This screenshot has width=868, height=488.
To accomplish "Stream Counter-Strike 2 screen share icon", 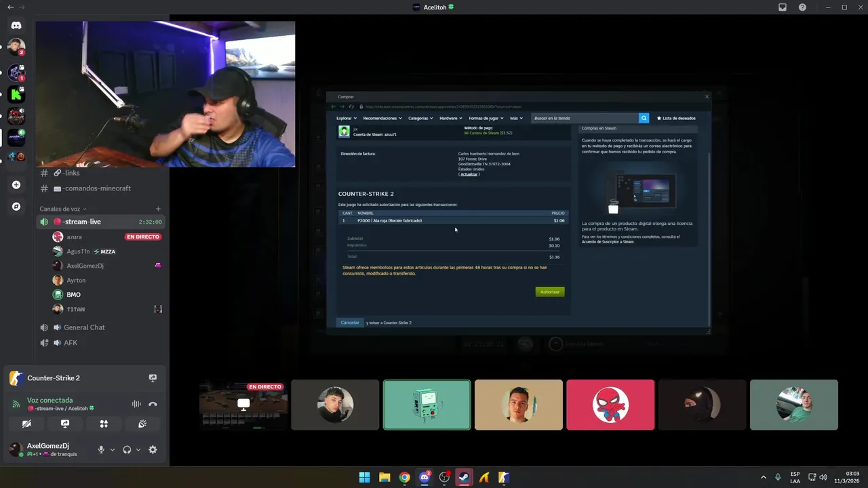I will [153, 378].
